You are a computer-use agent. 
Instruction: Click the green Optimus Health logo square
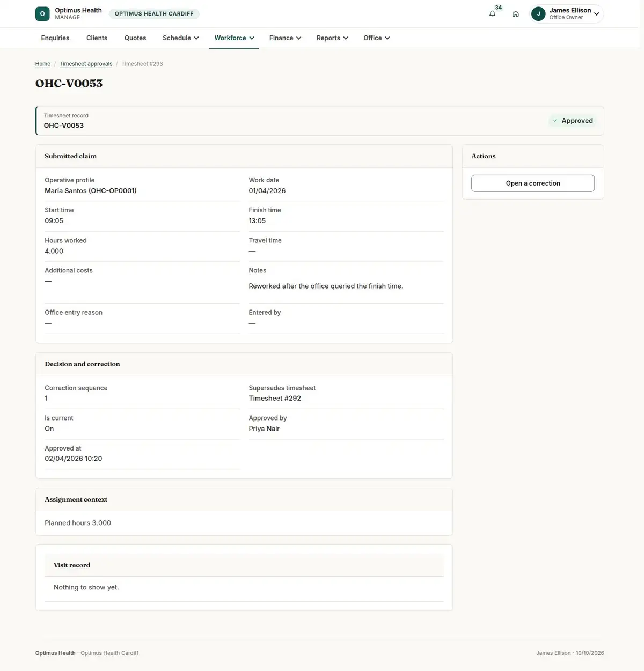pos(42,14)
